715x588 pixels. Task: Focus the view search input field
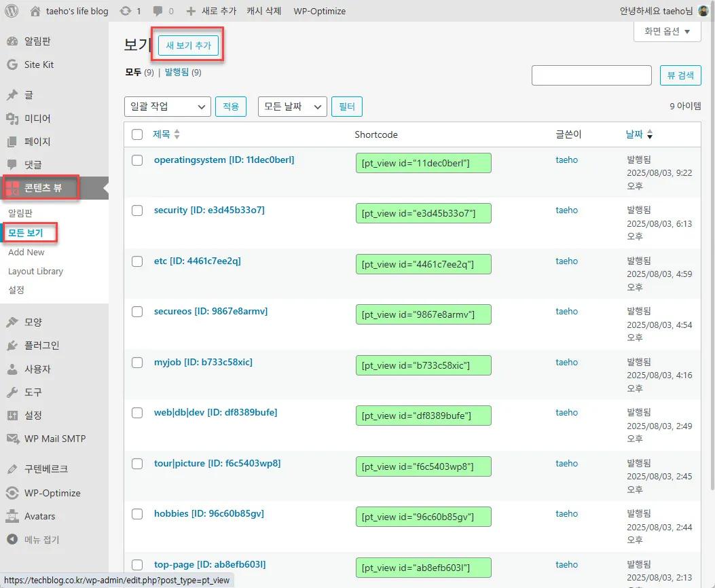591,75
